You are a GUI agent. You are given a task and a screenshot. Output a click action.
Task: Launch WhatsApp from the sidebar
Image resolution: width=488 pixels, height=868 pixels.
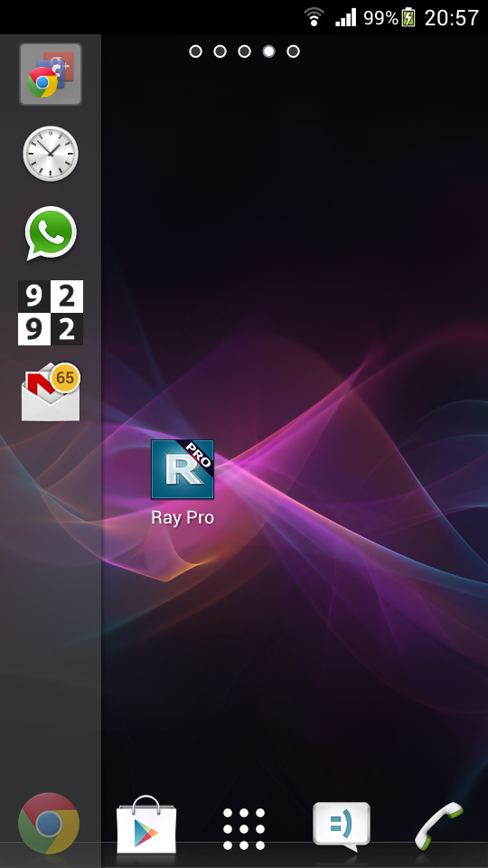[x=51, y=233]
